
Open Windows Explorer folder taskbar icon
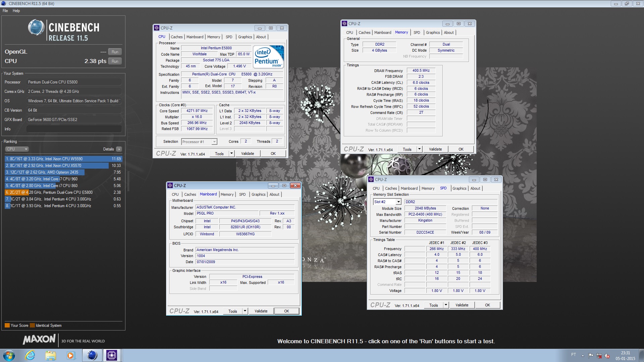click(51, 355)
